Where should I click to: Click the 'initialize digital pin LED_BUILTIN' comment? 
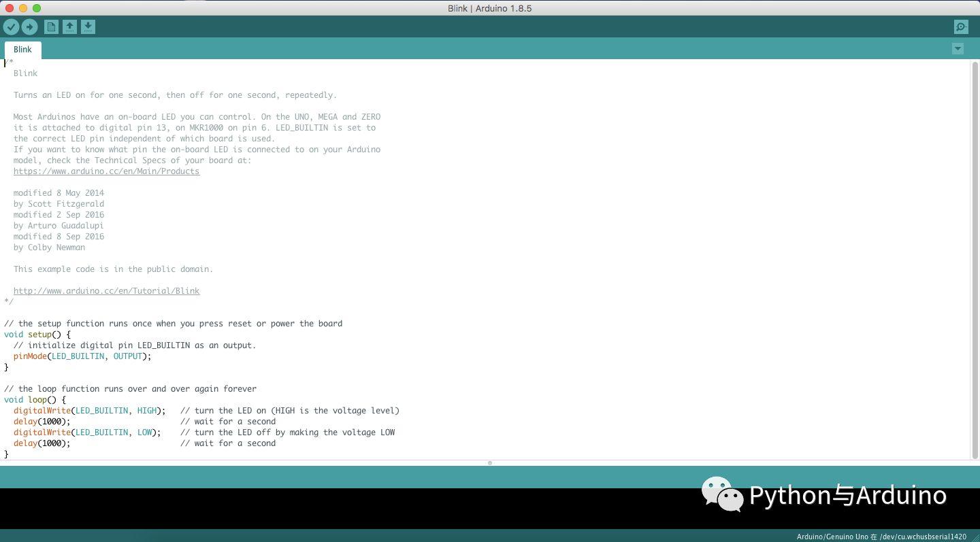(135, 345)
